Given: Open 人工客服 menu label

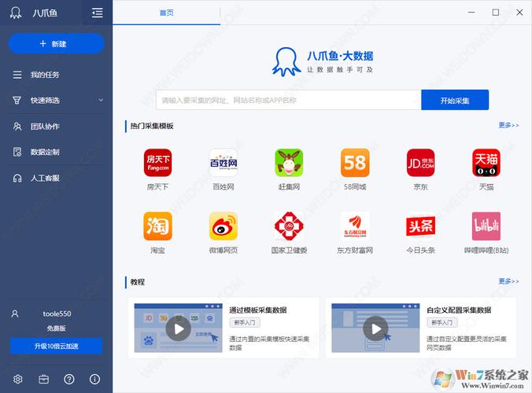Looking at the screenshot, I should click(x=45, y=178).
